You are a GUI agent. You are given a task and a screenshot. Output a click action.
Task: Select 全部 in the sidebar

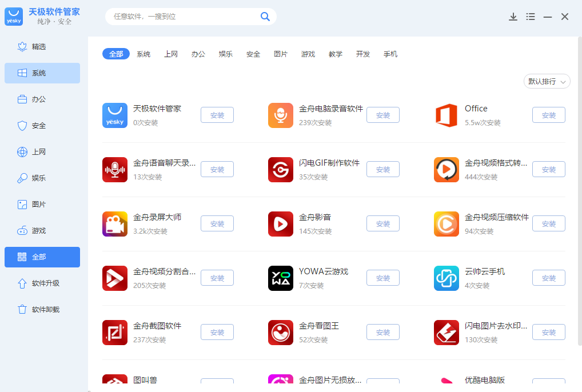[x=42, y=257]
